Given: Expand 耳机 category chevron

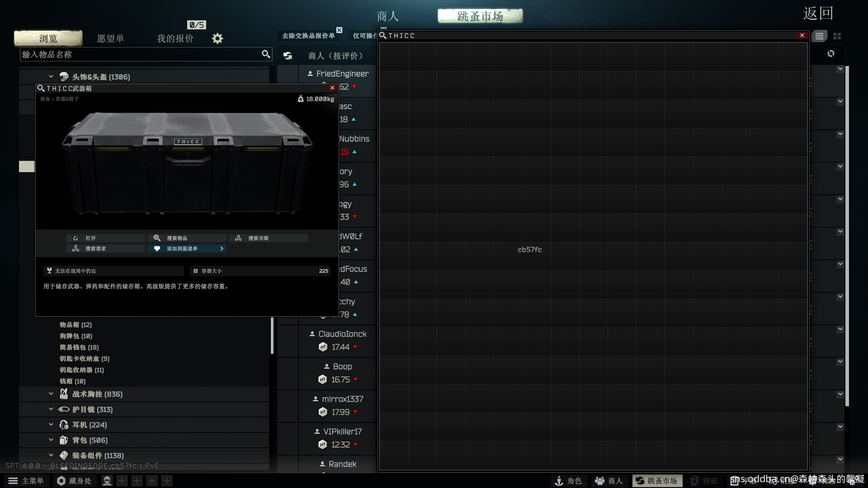Looking at the screenshot, I should click(x=51, y=425).
